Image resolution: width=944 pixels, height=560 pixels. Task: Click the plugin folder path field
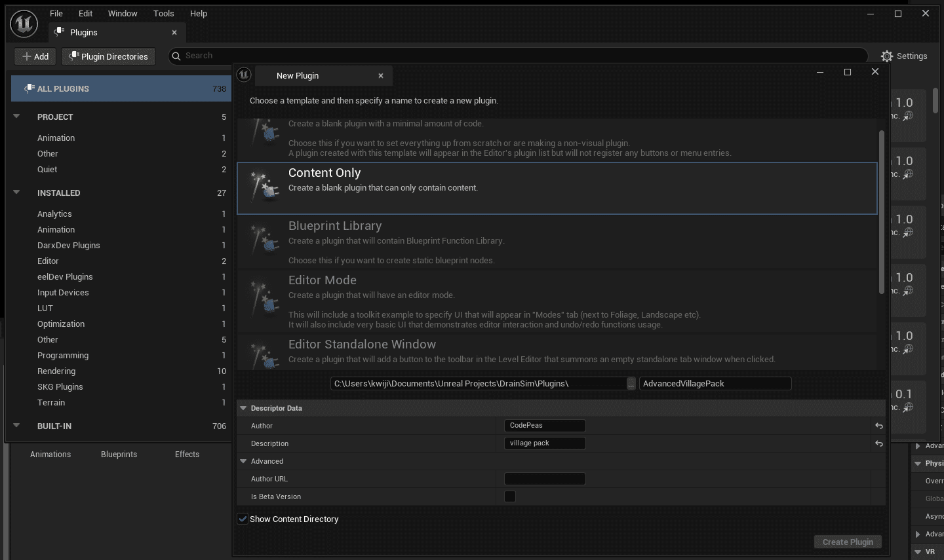tap(479, 384)
